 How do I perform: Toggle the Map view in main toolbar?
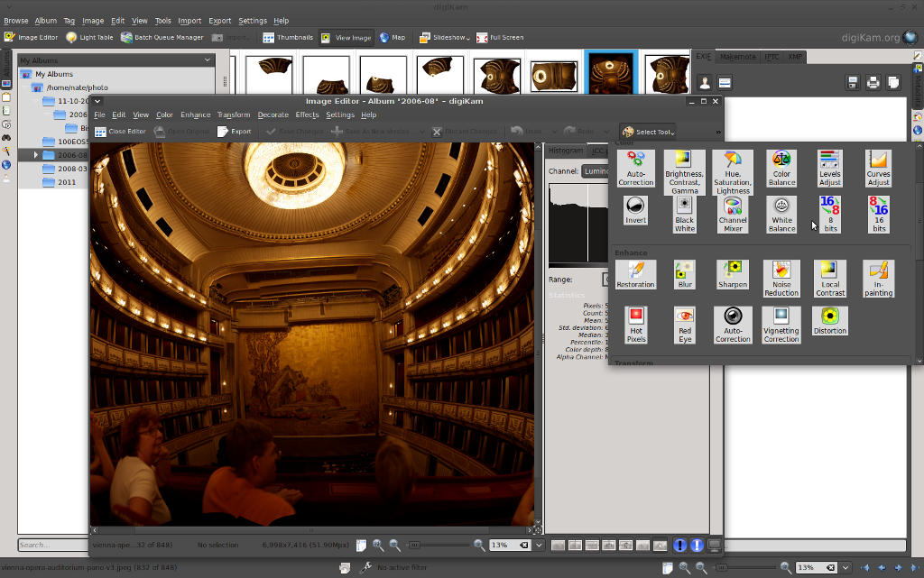pos(392,38)
